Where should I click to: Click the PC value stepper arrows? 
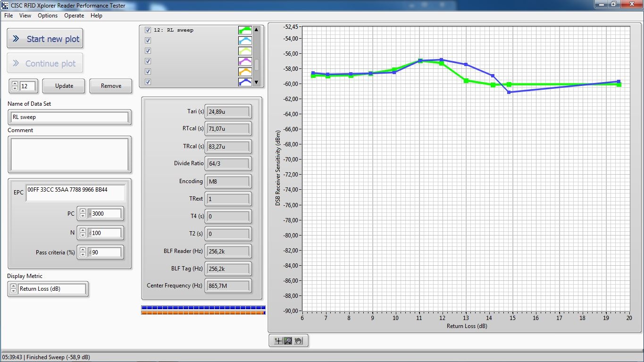[x=83, y=214]
